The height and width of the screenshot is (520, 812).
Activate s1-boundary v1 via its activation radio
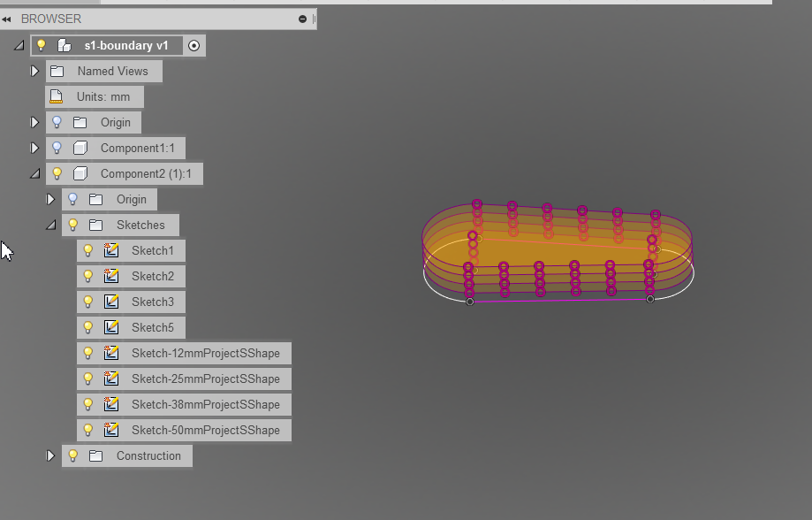click(x=194, y=44)
